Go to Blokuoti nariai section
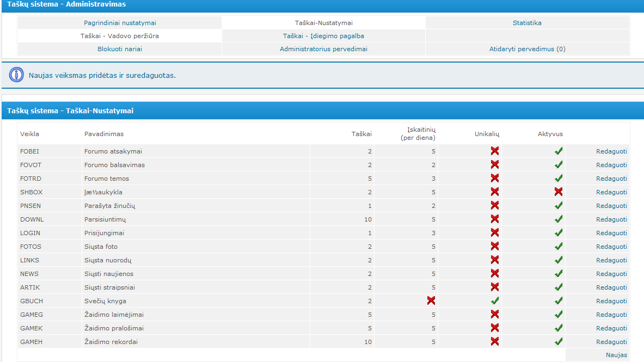 click(120, 49)
